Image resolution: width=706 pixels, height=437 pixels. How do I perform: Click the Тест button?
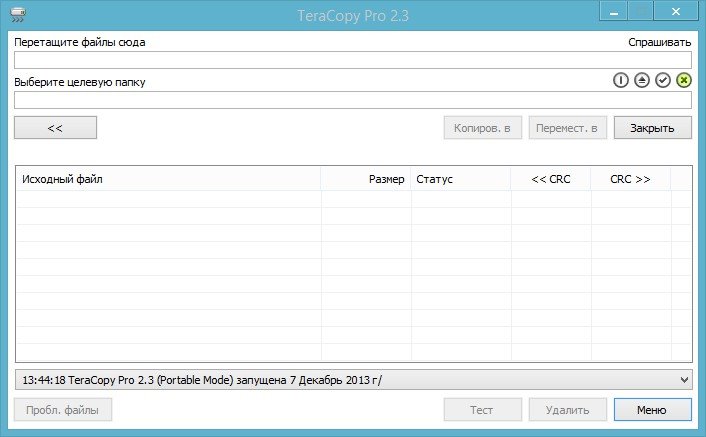coord(483,410)
